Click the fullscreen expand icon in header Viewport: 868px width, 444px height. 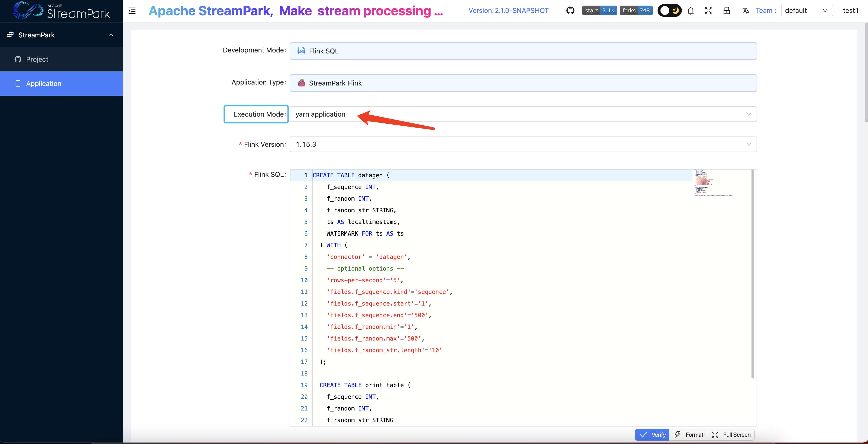coord(708,11)
